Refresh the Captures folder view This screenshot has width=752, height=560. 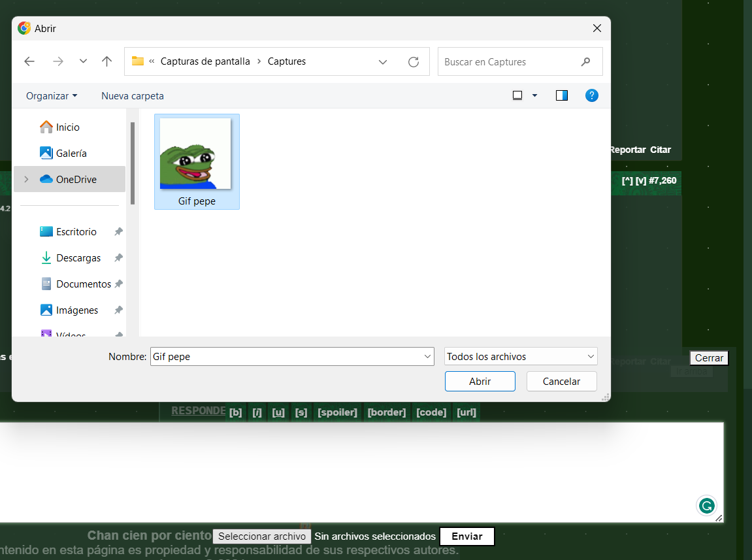click(x=413, y=62)
